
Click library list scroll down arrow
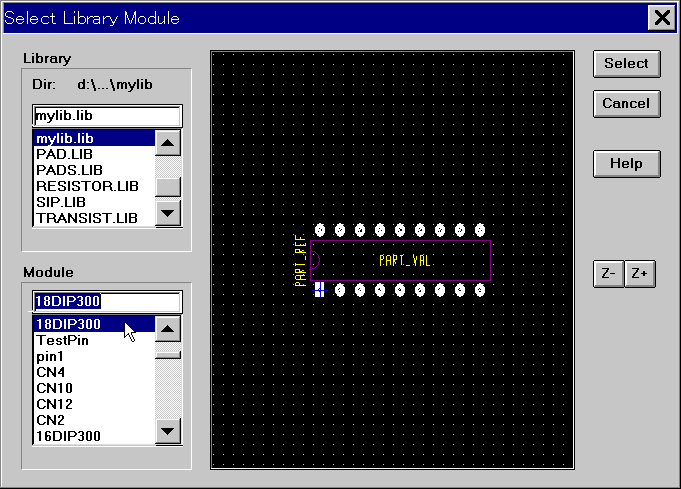point(168,213)
